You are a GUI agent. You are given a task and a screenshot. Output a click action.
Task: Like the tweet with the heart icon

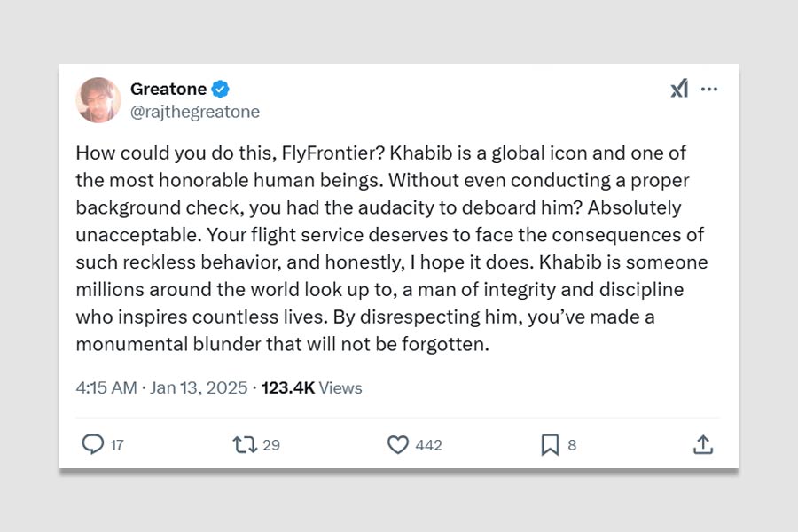point(398,444)
